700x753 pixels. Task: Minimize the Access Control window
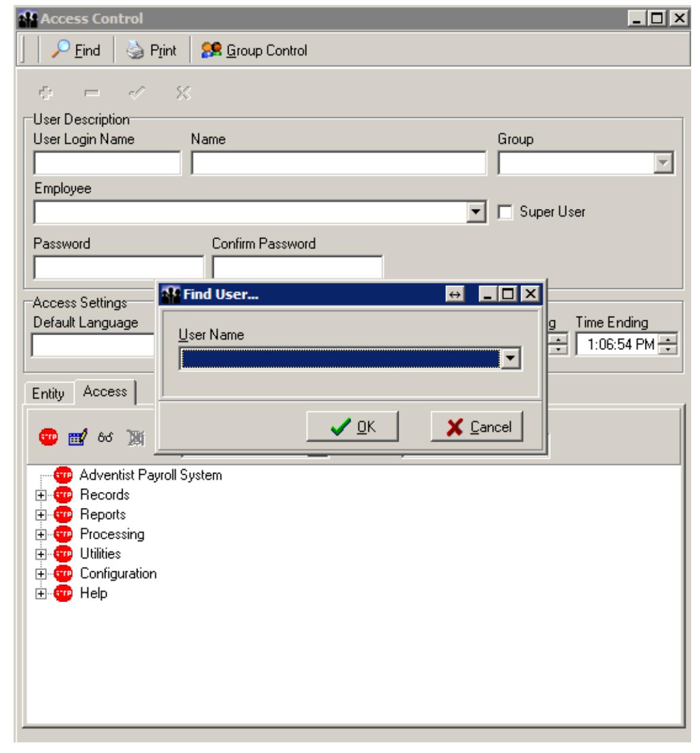(638, 19)
